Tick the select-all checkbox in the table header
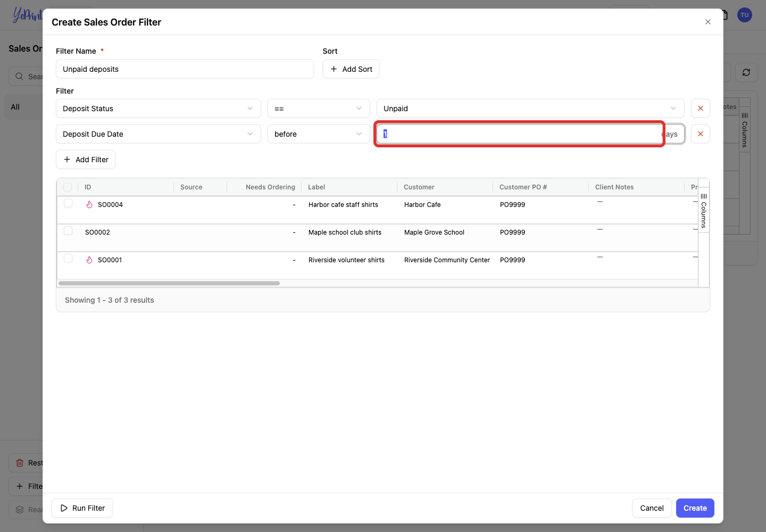766x532 pixels. point(68,187)
